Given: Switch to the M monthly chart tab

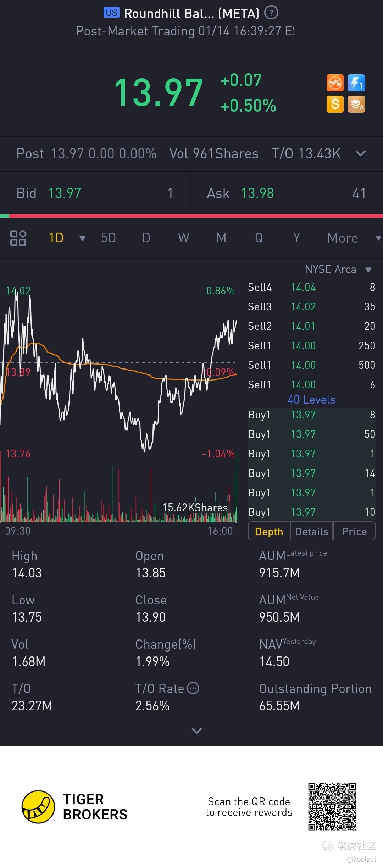Looking at the screenshot, I should 221,238.
